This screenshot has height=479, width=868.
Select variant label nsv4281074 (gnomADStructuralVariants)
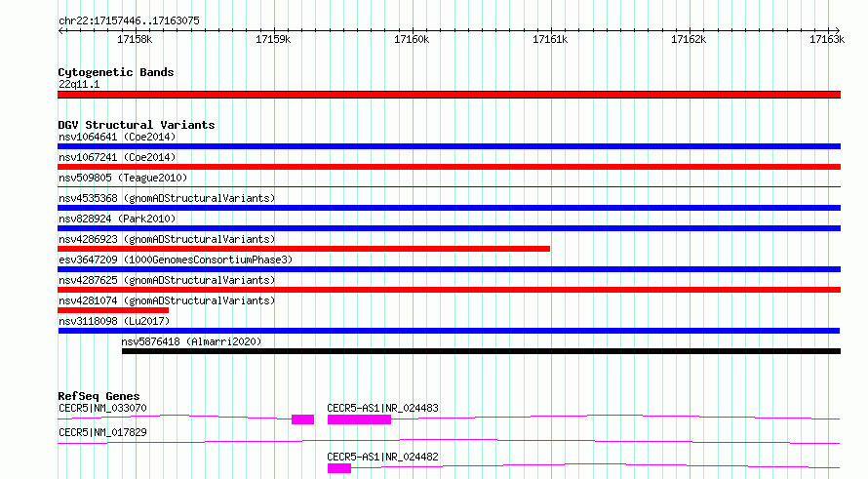point(167,300)
